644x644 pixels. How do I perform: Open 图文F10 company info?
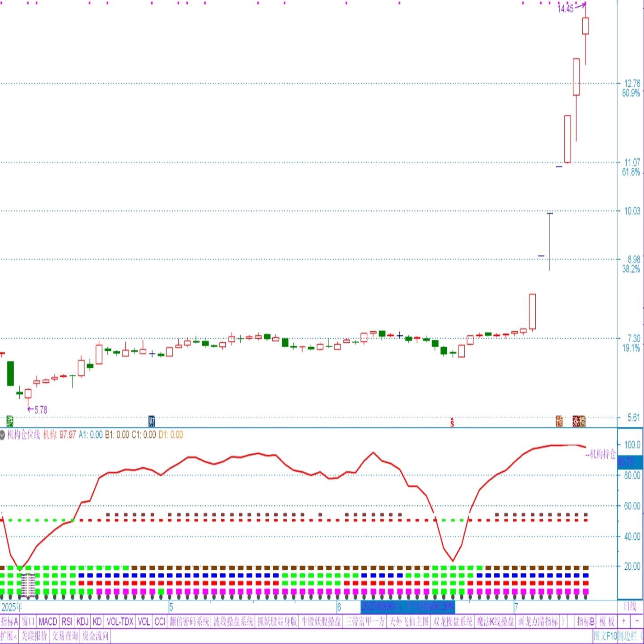pos(606,636)
